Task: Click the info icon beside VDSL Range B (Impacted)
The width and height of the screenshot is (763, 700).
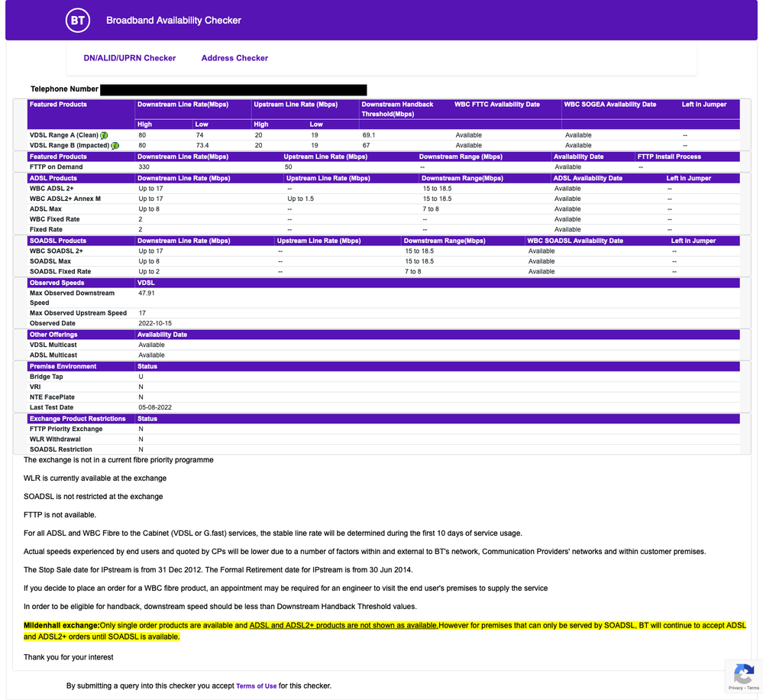Action: click(115, 145)
